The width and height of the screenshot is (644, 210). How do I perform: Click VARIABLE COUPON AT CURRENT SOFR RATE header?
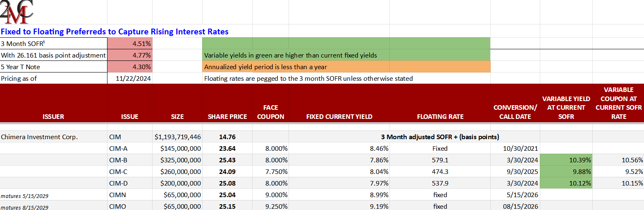point(618,103)
